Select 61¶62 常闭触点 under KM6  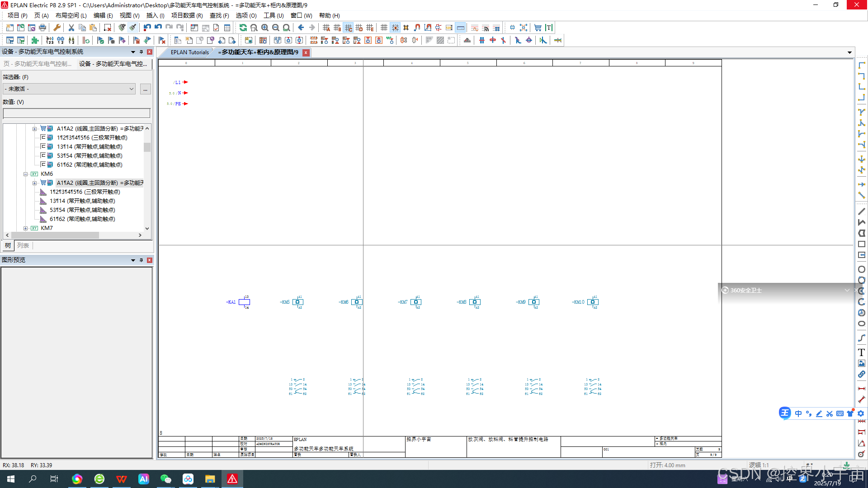[x=82, y=219]
